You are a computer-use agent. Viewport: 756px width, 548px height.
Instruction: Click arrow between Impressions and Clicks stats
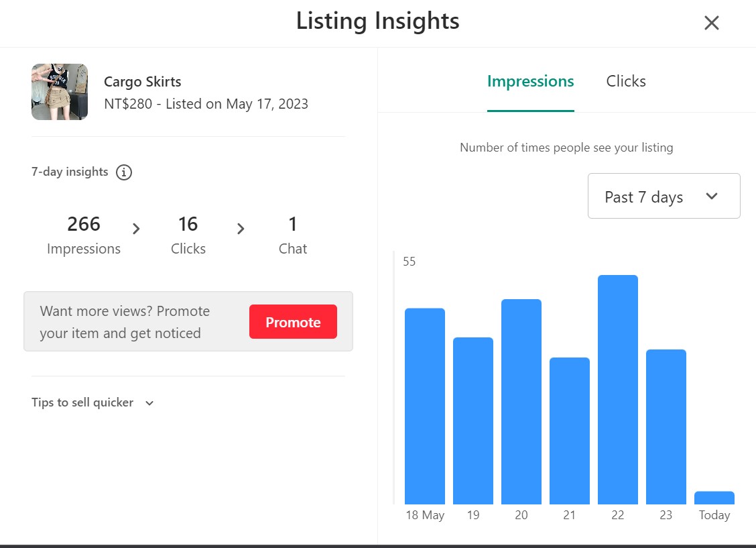click(x=136, y=229)
